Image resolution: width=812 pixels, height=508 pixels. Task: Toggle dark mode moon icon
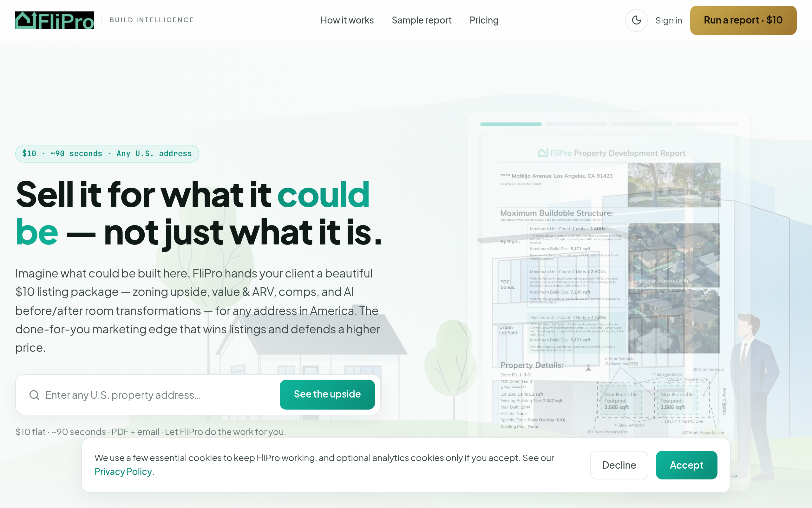point(636,20)
